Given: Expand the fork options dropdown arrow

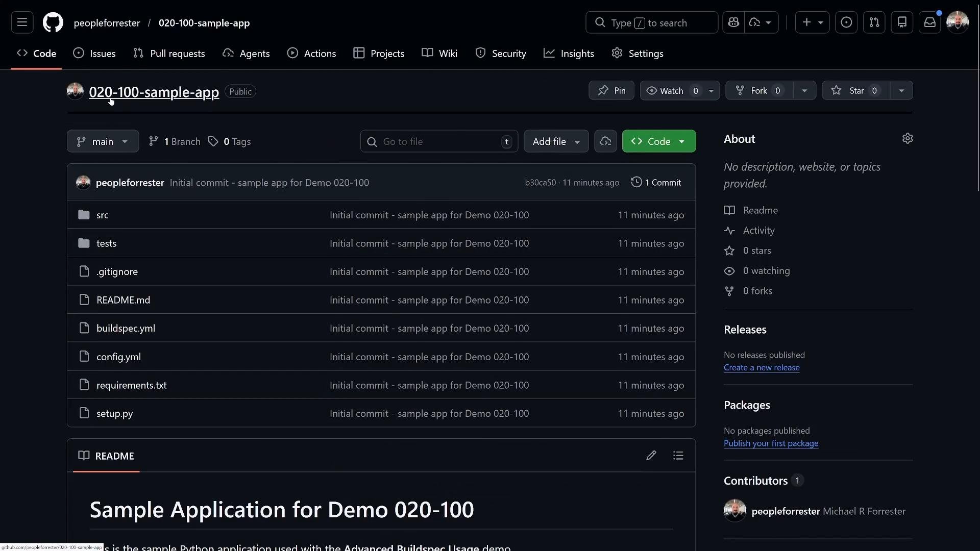Looking at the screenshot, I should click(804, 90).
